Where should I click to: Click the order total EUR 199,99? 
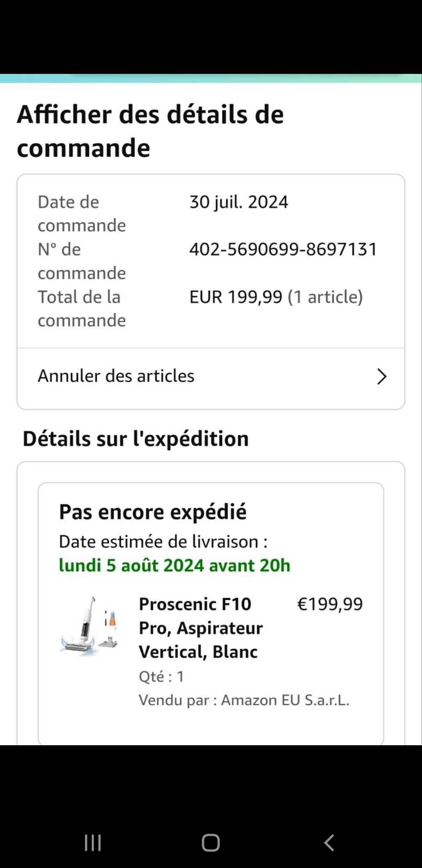236,297
